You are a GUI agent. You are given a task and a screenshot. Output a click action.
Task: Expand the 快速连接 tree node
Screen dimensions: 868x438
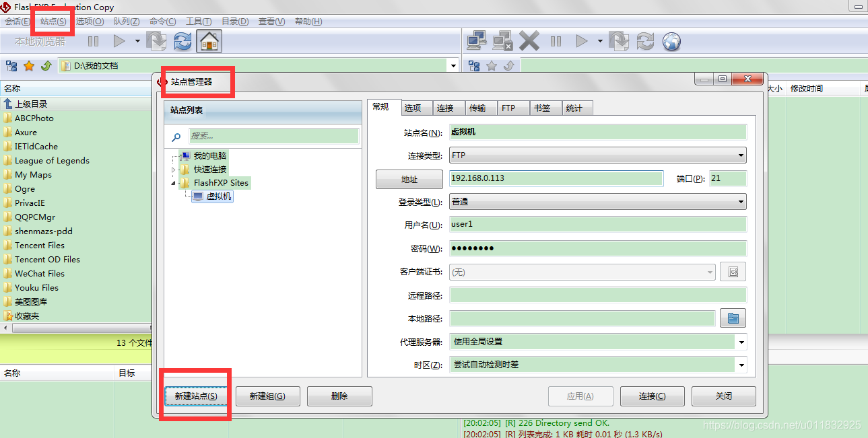click(174, 170)
